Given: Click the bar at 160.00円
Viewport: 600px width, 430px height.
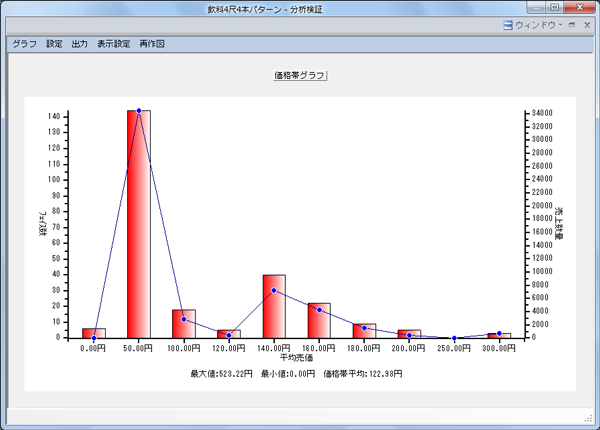Looking at the screenshot, I should (319, 320).
